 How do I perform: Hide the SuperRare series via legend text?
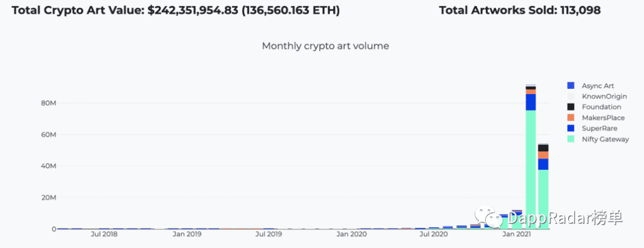599,129
